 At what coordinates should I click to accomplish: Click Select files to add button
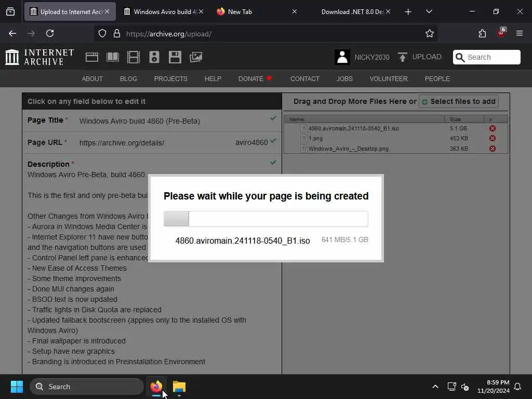[x=459, y=101]
